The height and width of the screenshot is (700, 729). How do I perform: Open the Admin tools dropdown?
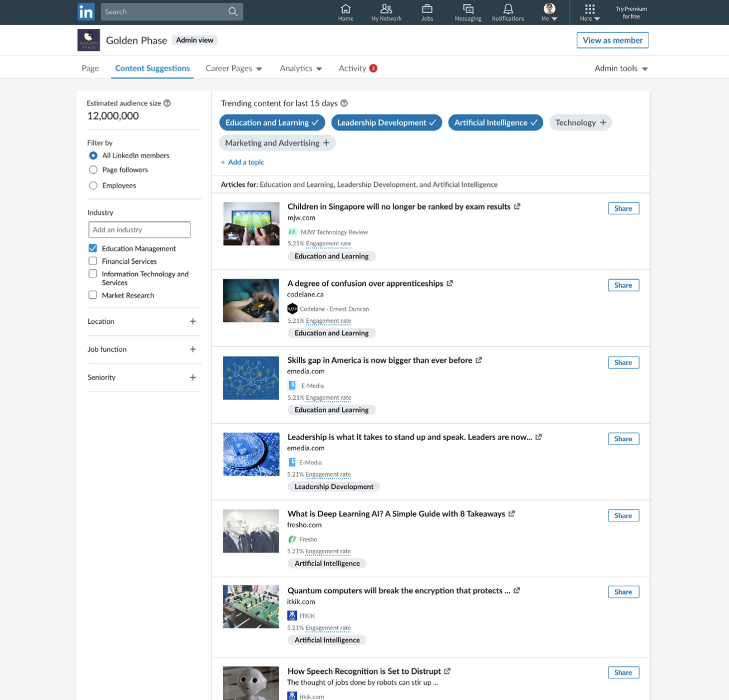pyautogui.click(x=621, y=68)
